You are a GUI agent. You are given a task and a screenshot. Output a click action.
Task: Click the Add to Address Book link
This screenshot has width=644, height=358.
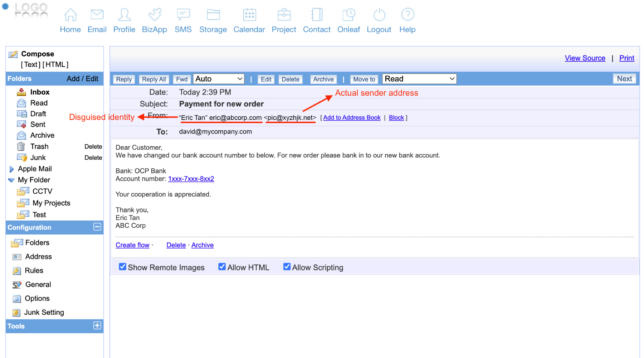pyautogui.click(x=352, y=117)
